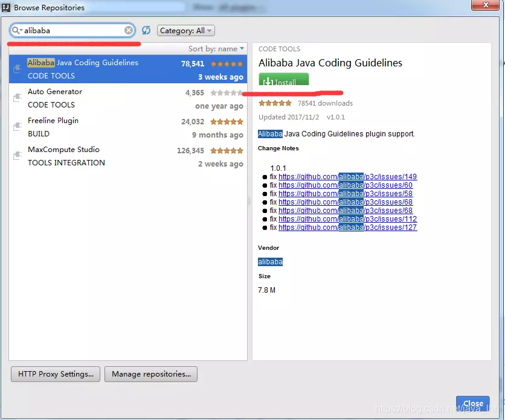Open the p3c/issues/60 link
The height and width of the screenshot is (420, 505).
346,185
